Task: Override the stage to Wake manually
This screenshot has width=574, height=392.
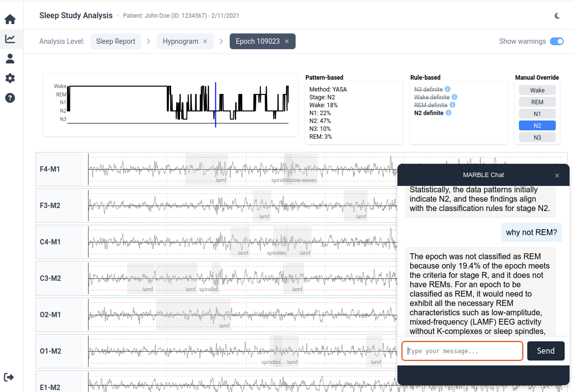Action: click(x=537, y=90)
